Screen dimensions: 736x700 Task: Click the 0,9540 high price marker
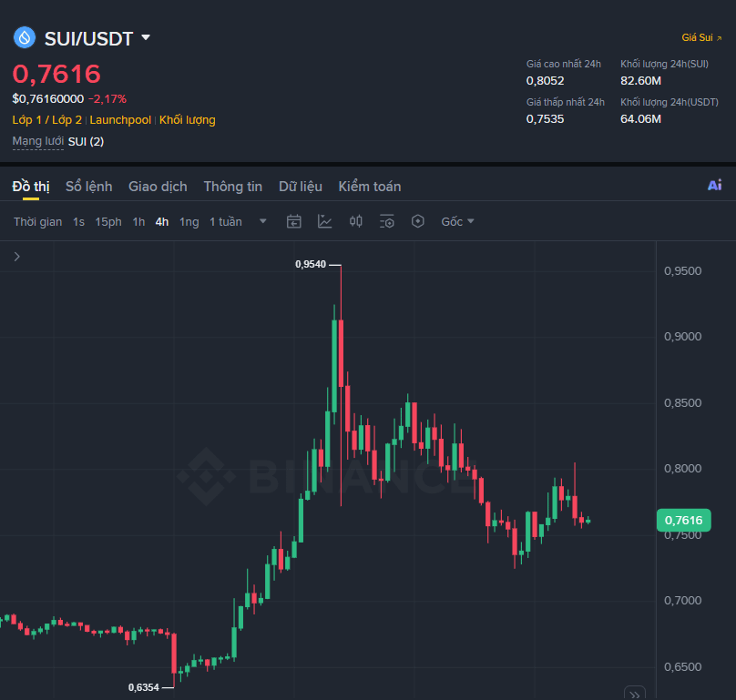[x=311, y=265]
